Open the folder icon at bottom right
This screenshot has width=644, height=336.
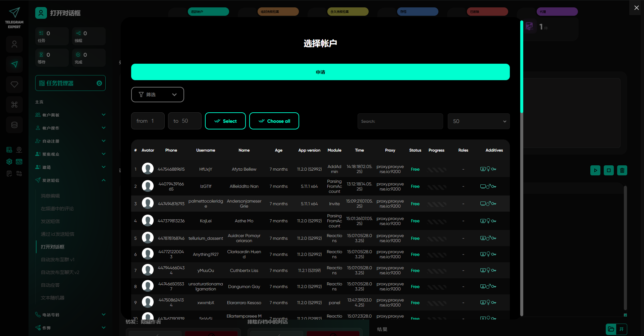click(x=611, y=329)
